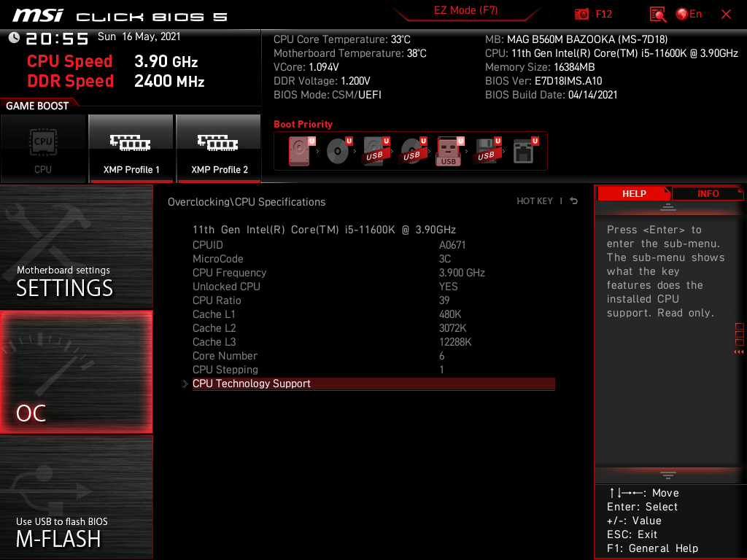Click the Overclocking\CPU Specifications breadcrumb

tap(247, 202)
